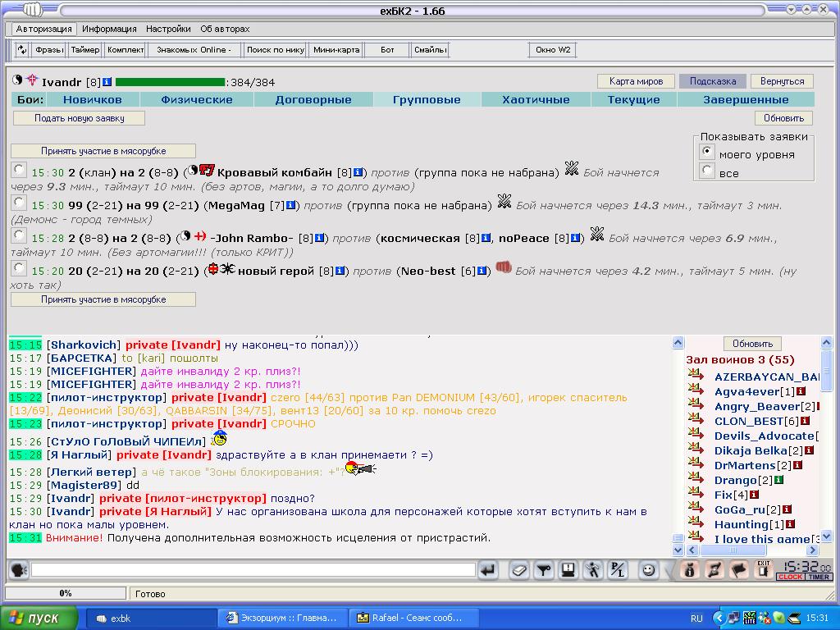Click the send message arrow button
The width and height of the screenshot is (840, 630).
488,570
